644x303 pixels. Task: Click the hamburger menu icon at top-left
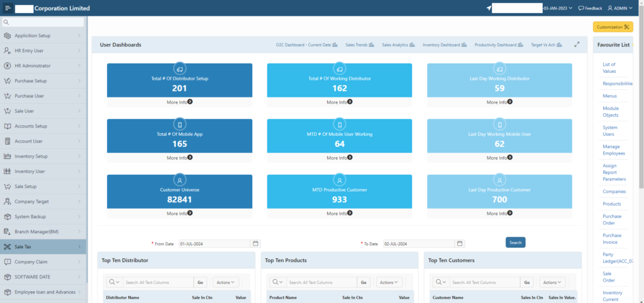click(8, 8)
